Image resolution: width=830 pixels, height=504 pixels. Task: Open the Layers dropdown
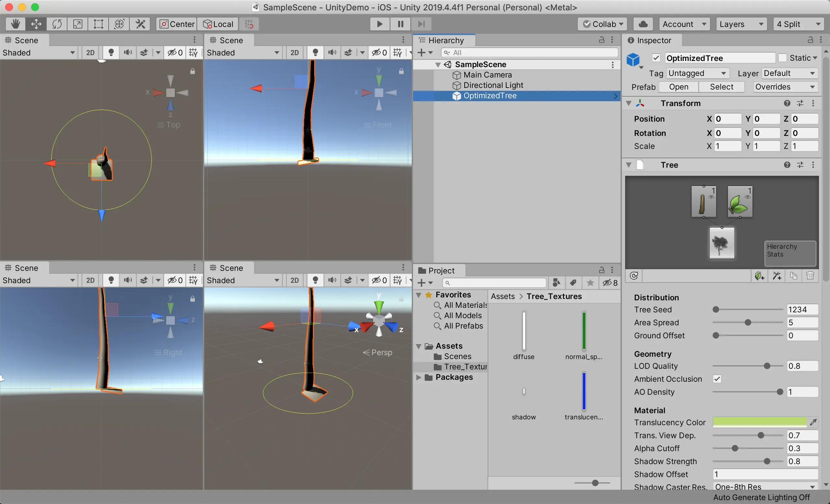(741, 24)
